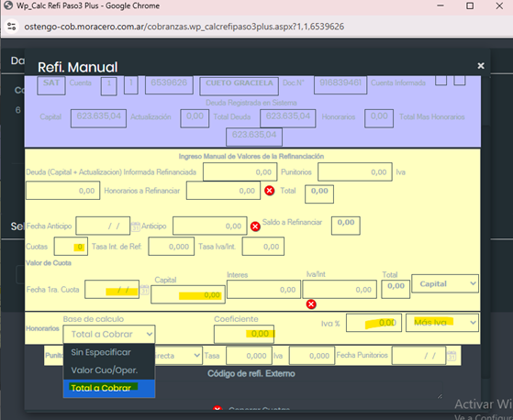Toggle second Cuenta Informada checkbox
513x420 pixels.
pos(460,80)
